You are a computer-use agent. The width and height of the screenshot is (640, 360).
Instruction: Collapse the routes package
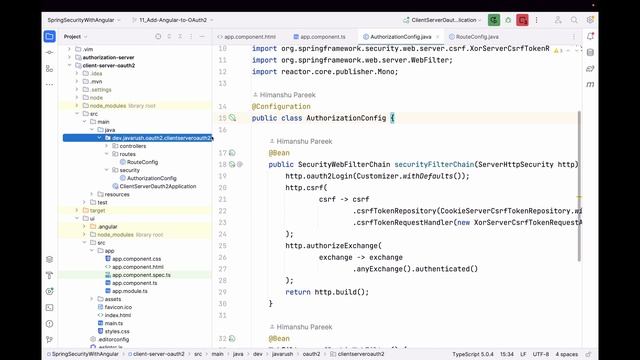pyautogui.click(x=107, y=154)
